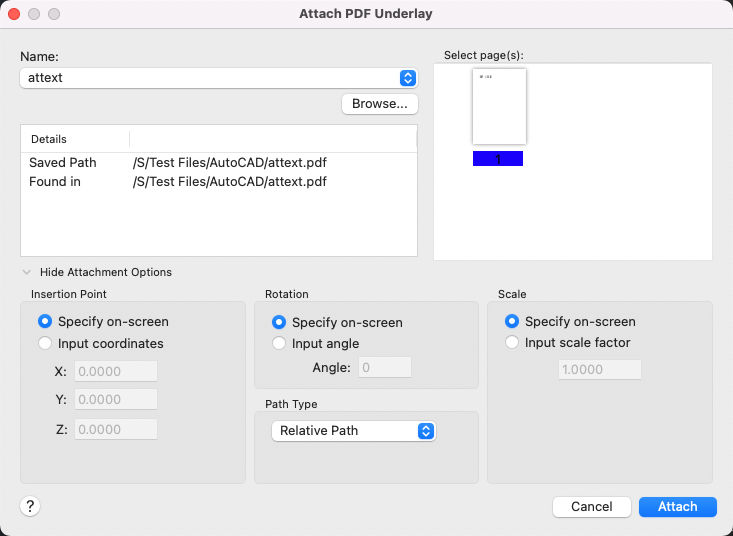Viewport: 733px width, 536px height.
Task: Click the rotation Angle input field
Action: (385, 368)
